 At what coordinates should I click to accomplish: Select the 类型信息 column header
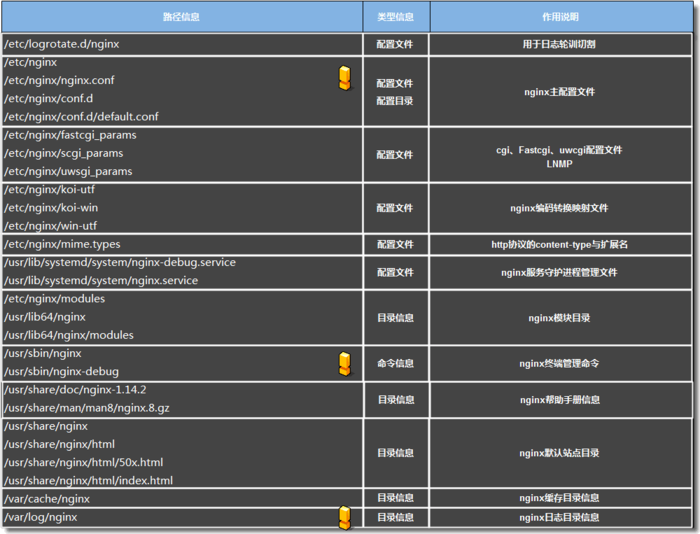[x=395, y=17]
